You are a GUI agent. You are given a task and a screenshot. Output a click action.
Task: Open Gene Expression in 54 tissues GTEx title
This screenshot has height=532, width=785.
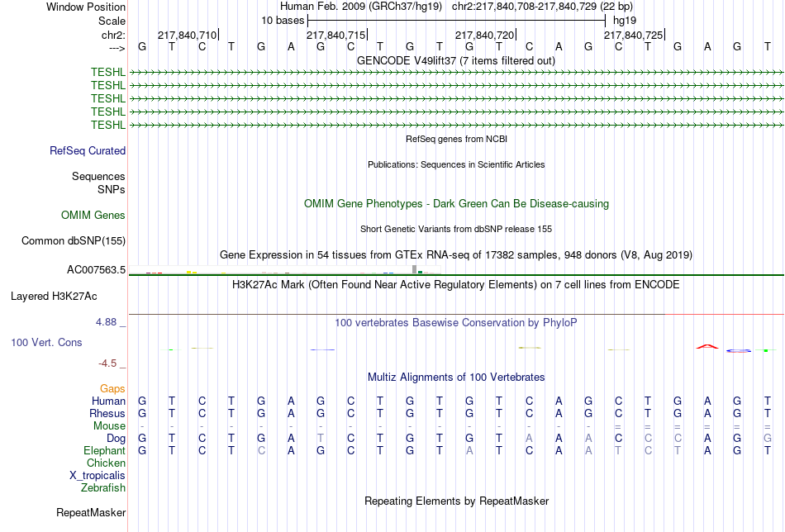[x=456, y=254]
